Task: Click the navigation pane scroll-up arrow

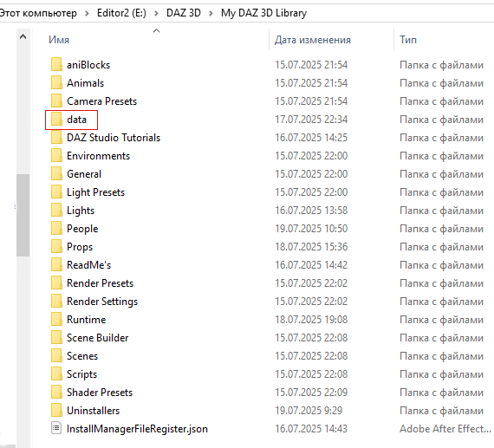Action: pyautogui.click(x=23, y=37)
